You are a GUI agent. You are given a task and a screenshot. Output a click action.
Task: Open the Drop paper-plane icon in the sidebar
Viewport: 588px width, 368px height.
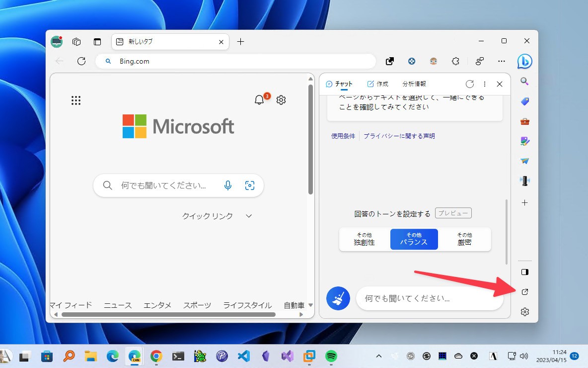[x=524, y=161]
